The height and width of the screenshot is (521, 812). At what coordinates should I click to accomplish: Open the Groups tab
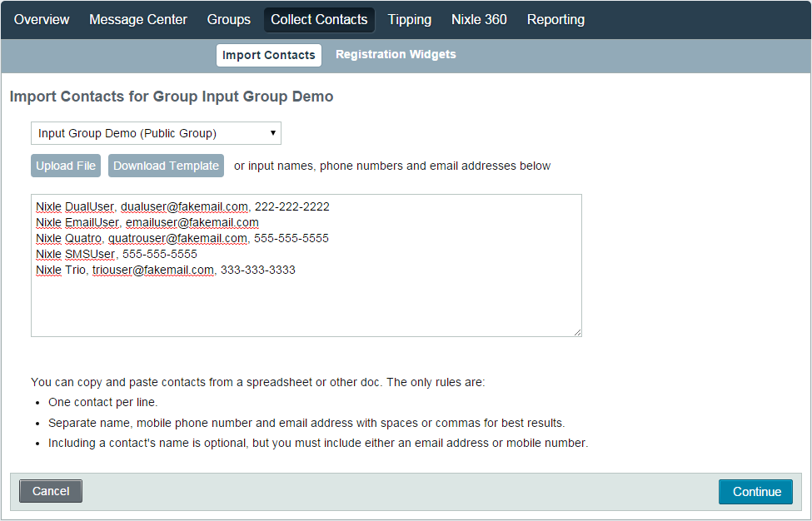[228, 20]
